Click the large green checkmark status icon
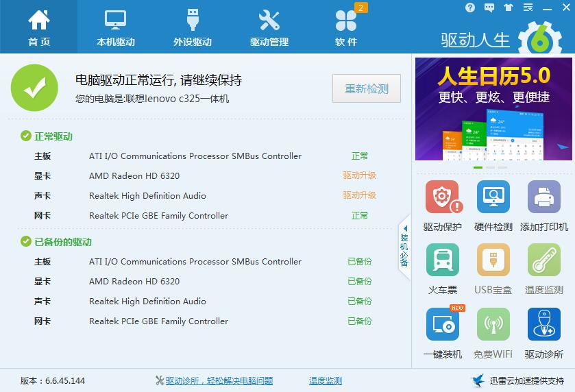575x392 pixels. [34, 88]
